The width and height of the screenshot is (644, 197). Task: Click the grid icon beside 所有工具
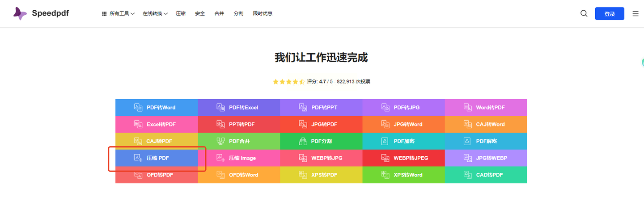(104, 14)
